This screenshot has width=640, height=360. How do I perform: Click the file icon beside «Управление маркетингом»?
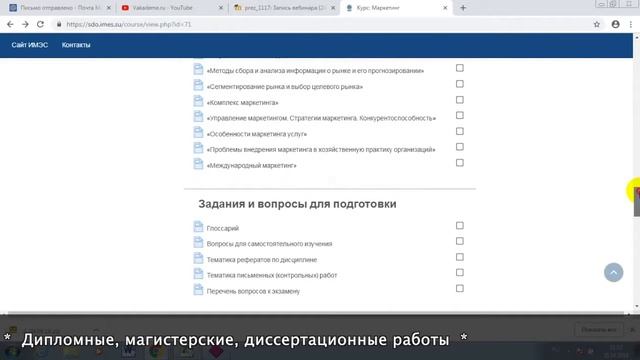pyautogui.click(x=198, y=116)
